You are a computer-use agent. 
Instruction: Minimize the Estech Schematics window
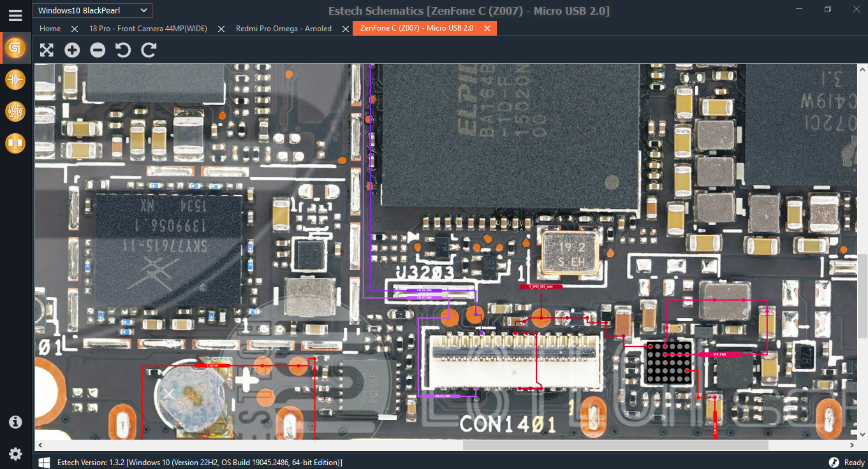coord(799,9)
